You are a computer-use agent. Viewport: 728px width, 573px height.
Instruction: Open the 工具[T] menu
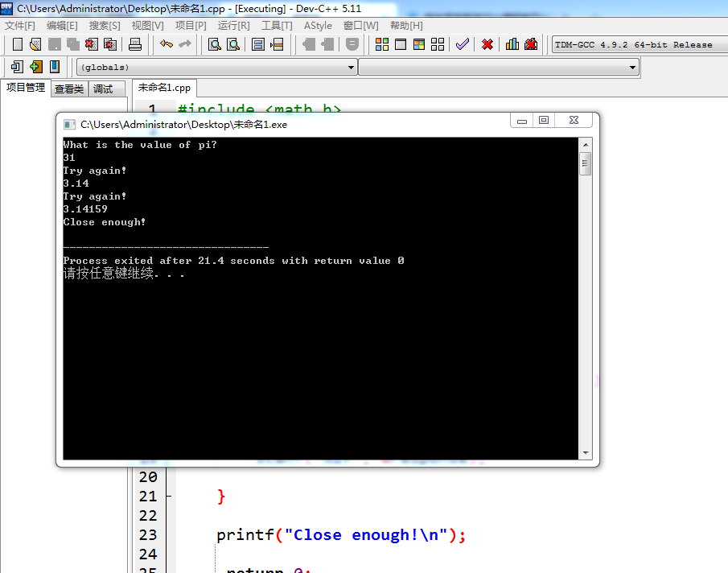point(277,26)
